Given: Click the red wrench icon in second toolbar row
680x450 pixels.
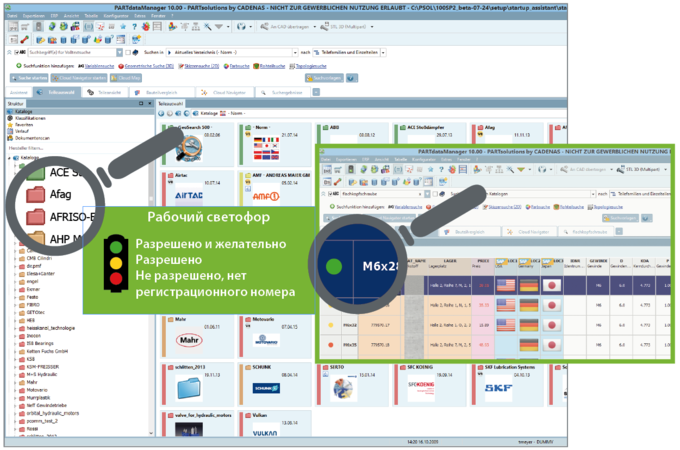Looking at the screenshot, I should [x=24, y=40].
